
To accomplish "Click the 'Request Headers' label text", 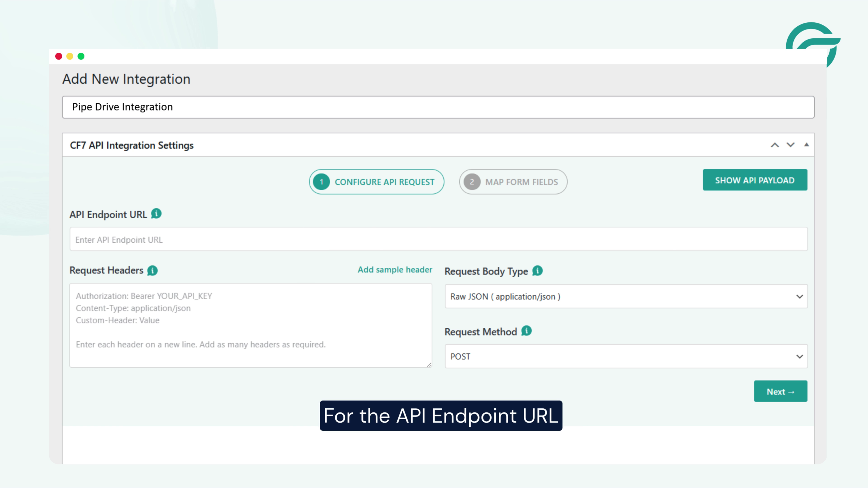I will [x=106, y=270].
